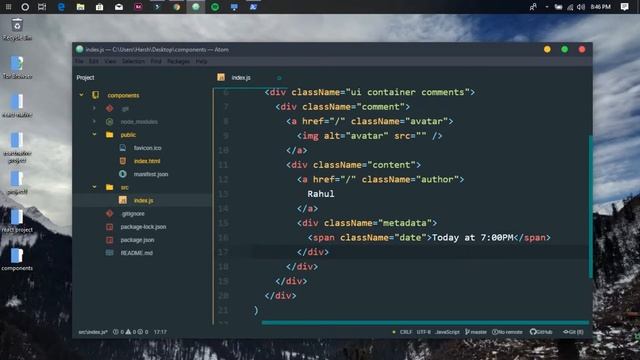The image size is (640, 360).
Task: Open the Action Center notifications icon
Action: pos(624,7)
